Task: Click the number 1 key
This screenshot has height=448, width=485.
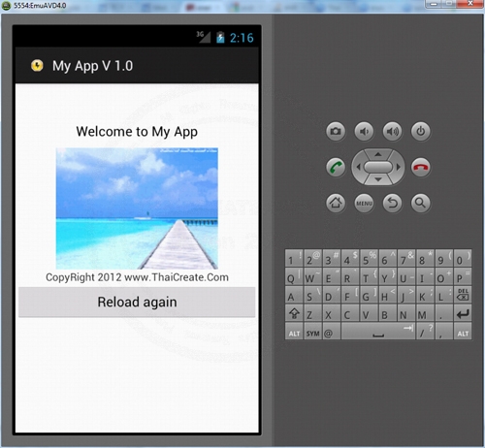Action: 294,258
